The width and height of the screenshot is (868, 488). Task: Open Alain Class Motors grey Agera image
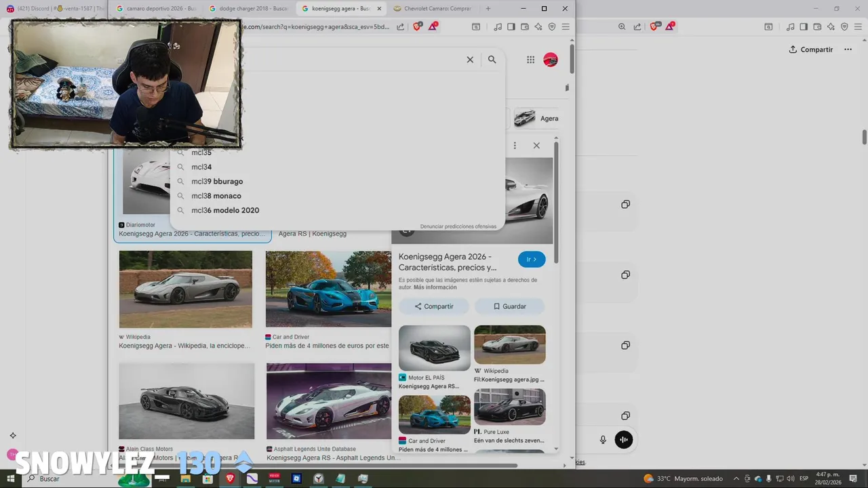[186, 401]
